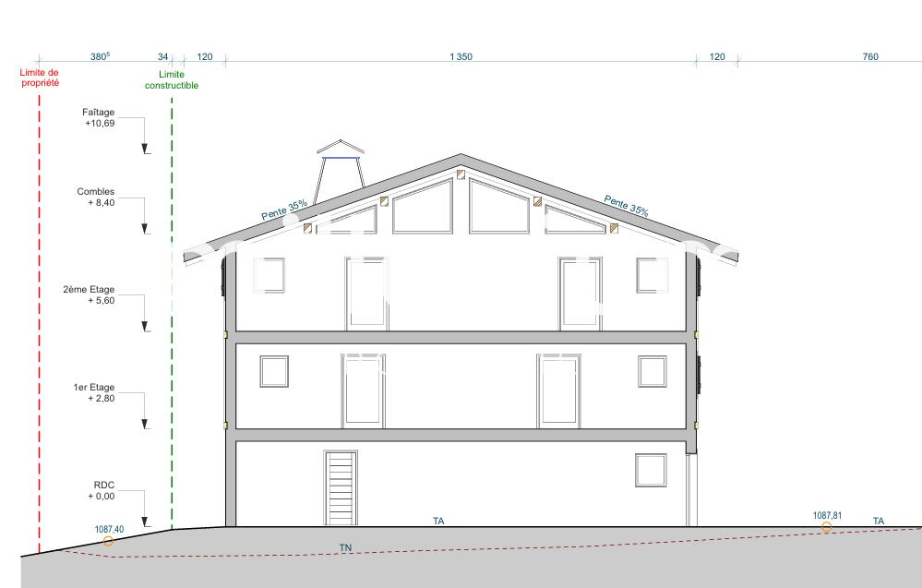
Task: Select the "2ème Etage +5,60" level label
Action: point(89,294)
